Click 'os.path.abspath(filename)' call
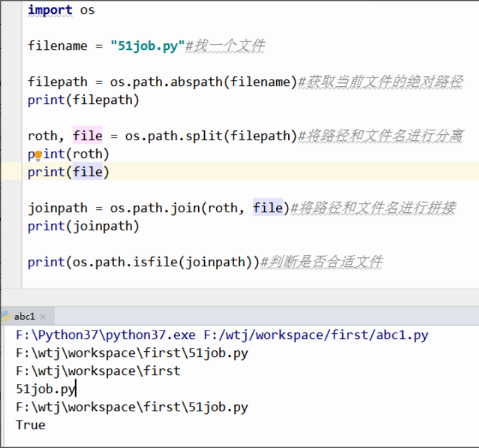This screenshot has height=448, width=479. [x=203, y=82]
